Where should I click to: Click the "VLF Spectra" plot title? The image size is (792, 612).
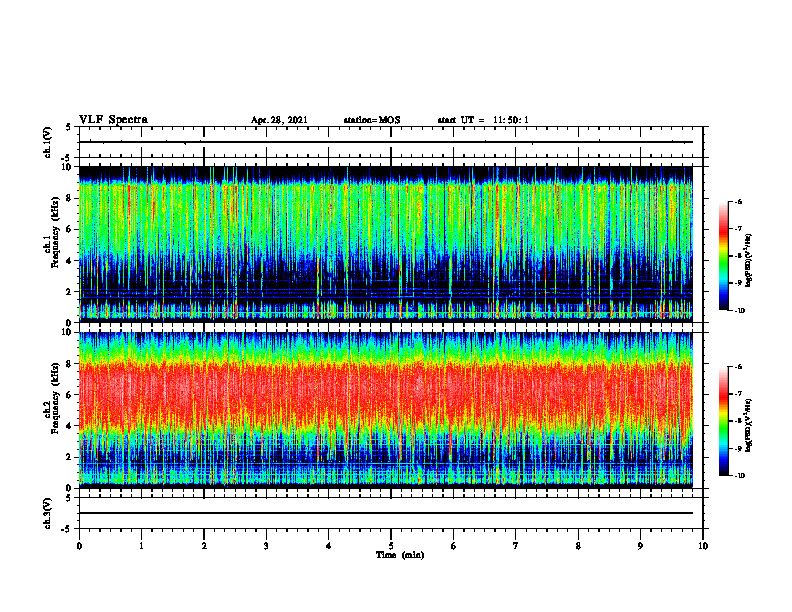(x=113, y=120)
